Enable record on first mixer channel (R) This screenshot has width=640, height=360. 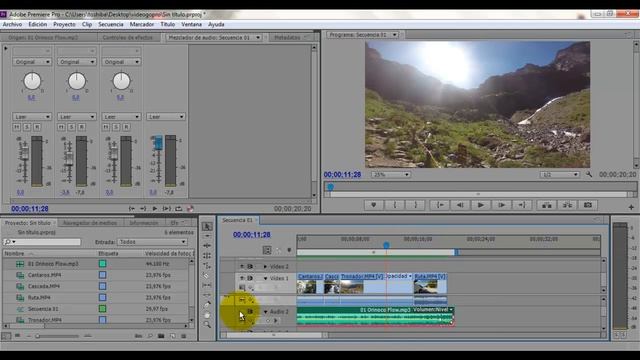pyautogui.click(x=37, y=127)
